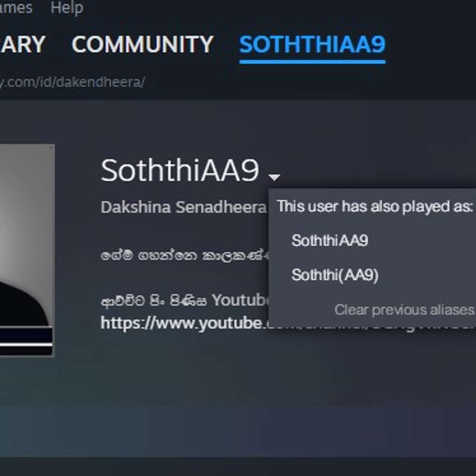This screenshot has height=476, width=476.
Task: Open the youtube.com channel link
Action: tap(184, 323)
